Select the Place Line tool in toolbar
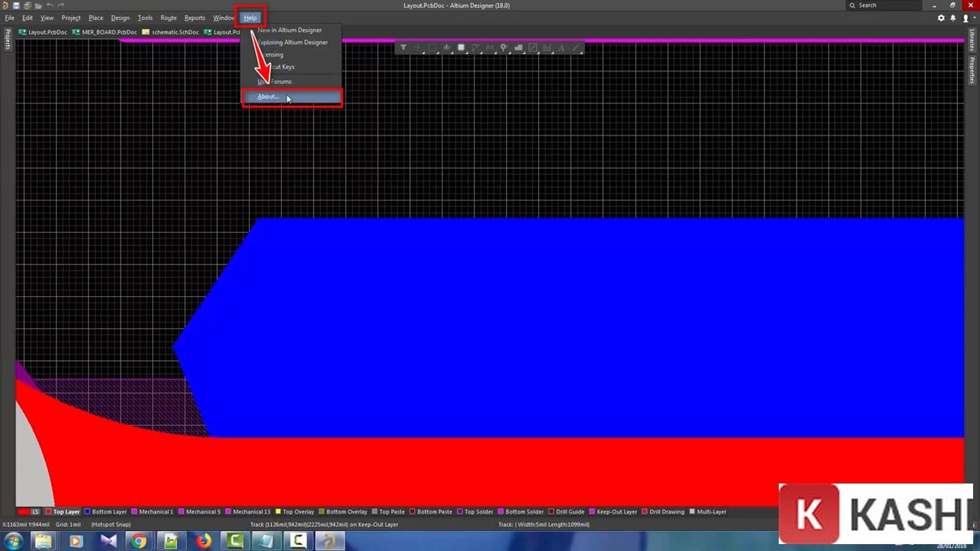Image resolution: width=980 pixels, height=551 pixels. click(575, 48)
